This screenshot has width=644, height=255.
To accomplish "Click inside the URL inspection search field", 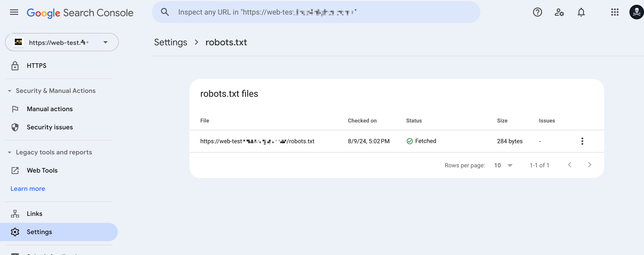I will (x=300, y=12).
